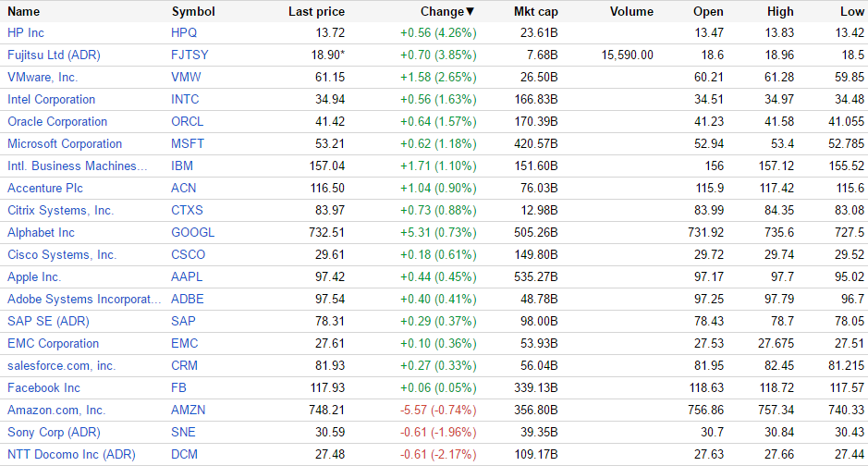Sort by the Mkt cap header

(x=536, y=12)
